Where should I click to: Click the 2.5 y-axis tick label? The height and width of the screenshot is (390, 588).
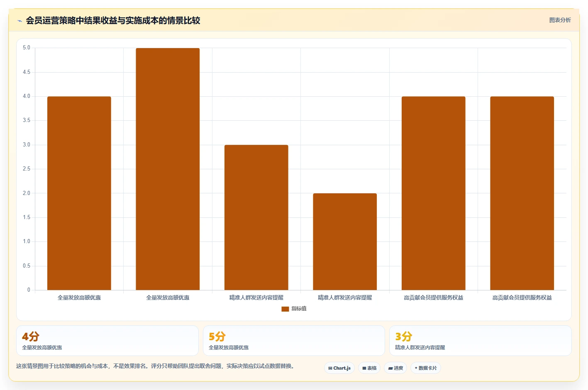click(27, 169)
